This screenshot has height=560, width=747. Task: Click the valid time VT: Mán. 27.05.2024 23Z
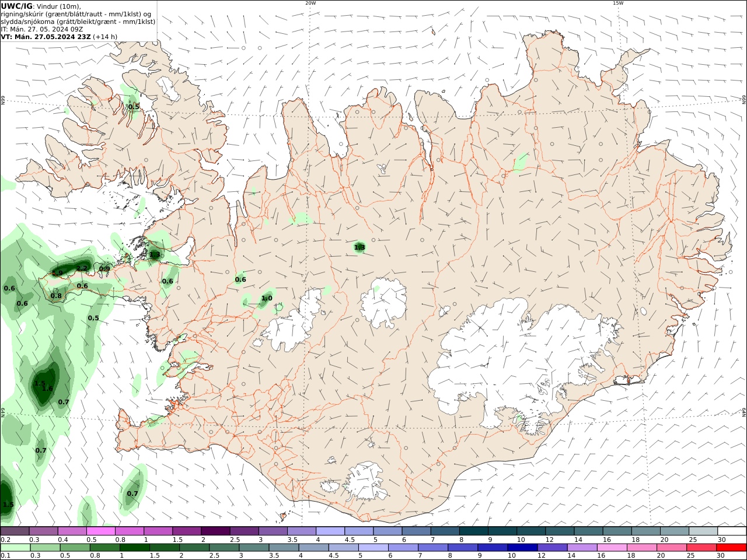pyautogui.click(x=46, y=37)
